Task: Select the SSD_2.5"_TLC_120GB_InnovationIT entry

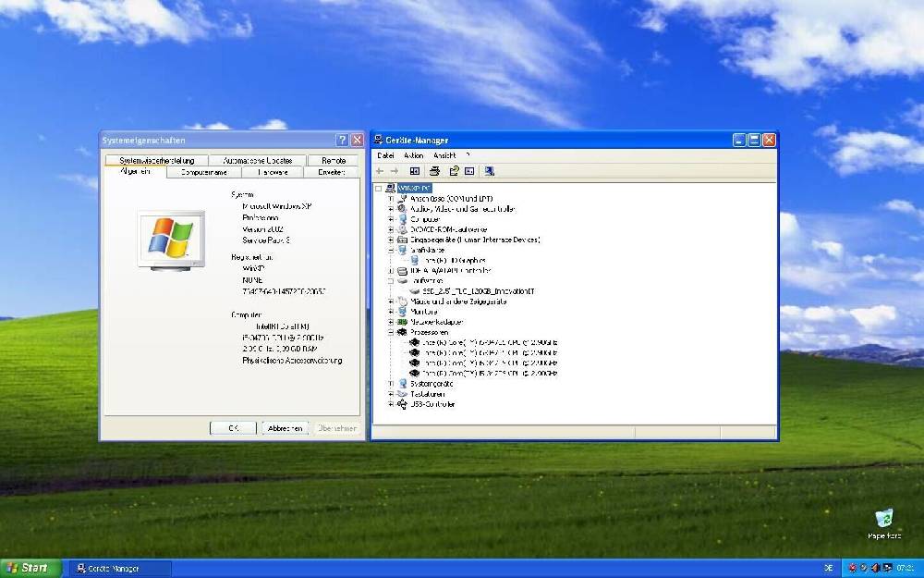Action: tap(479, 291)
